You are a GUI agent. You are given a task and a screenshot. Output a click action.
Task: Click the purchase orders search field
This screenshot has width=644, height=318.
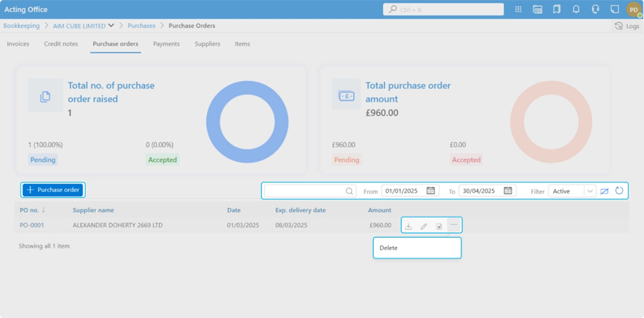coord(305,191)
